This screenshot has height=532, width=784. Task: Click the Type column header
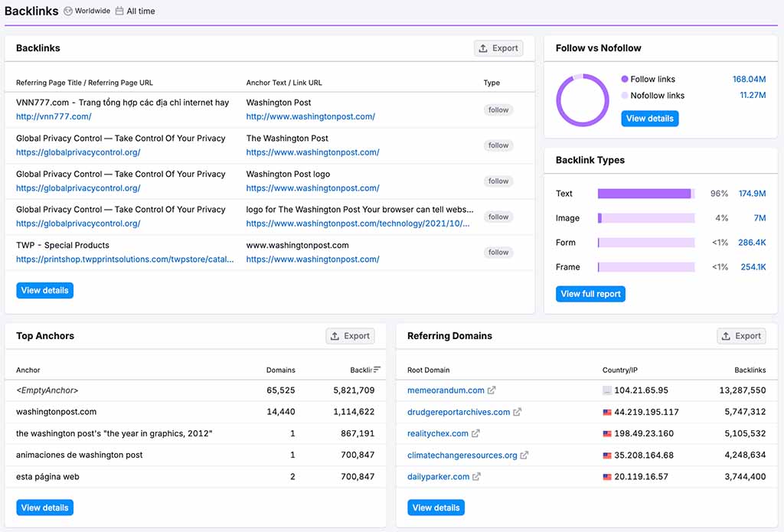pyautogui.click(x=492, y=83)
